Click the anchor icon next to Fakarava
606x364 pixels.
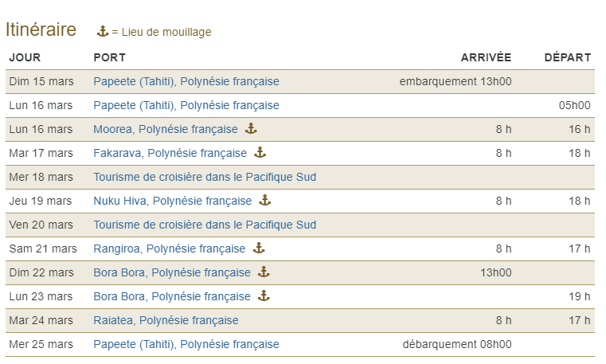(x=260, y=152)
